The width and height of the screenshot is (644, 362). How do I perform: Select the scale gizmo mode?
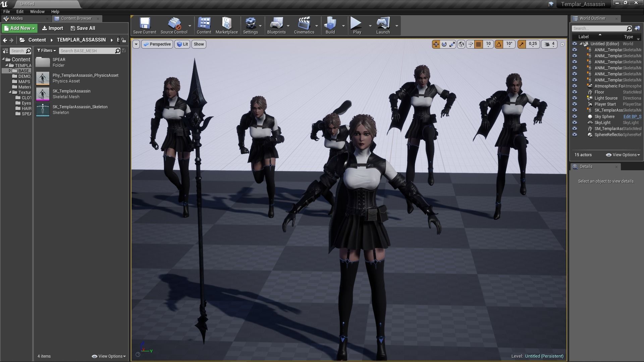[x=452, y=44]
